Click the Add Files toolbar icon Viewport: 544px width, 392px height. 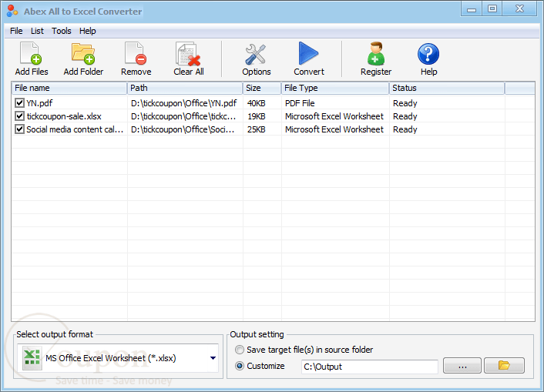(x=32, y=53)
